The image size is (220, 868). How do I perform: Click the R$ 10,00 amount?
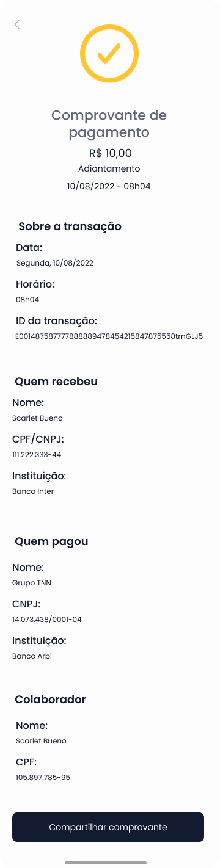[x=110, y=153]
